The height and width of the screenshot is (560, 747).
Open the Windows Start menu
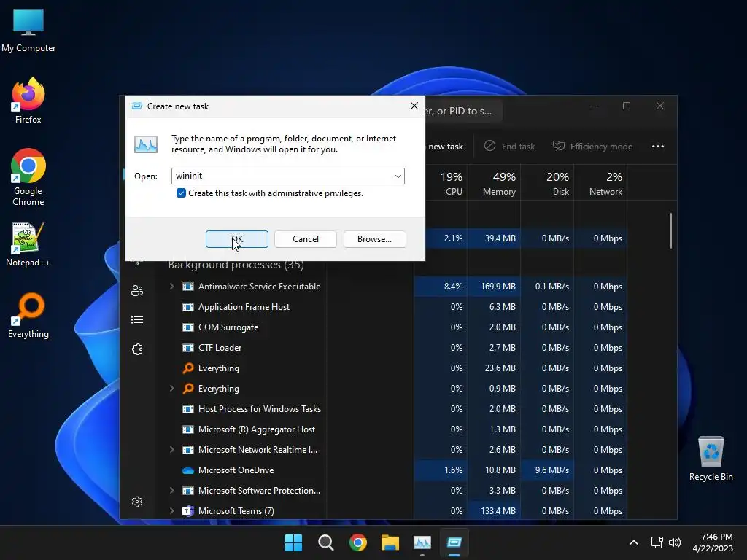pyautogui.click(x=293, y=542)
